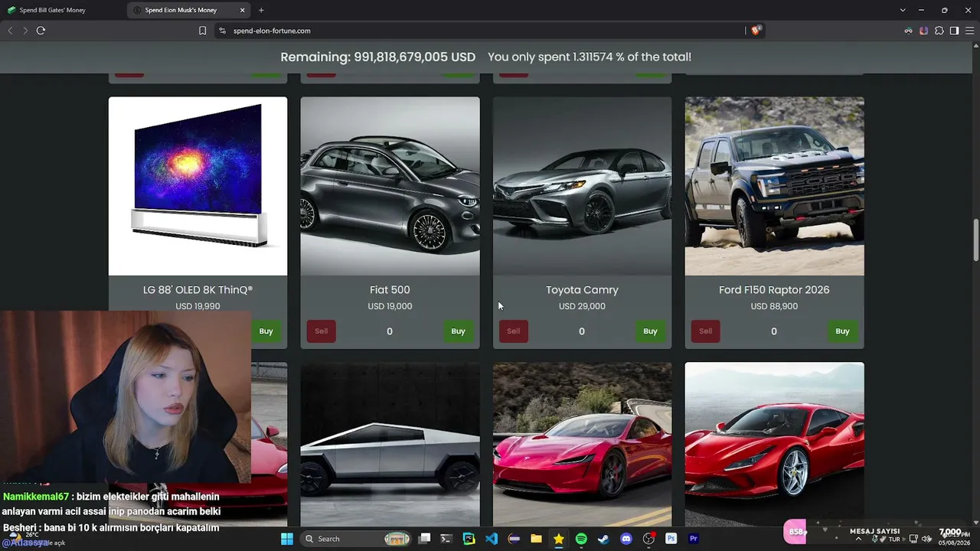Select the Spend Elon Musk's Money tab

(188, 10)
